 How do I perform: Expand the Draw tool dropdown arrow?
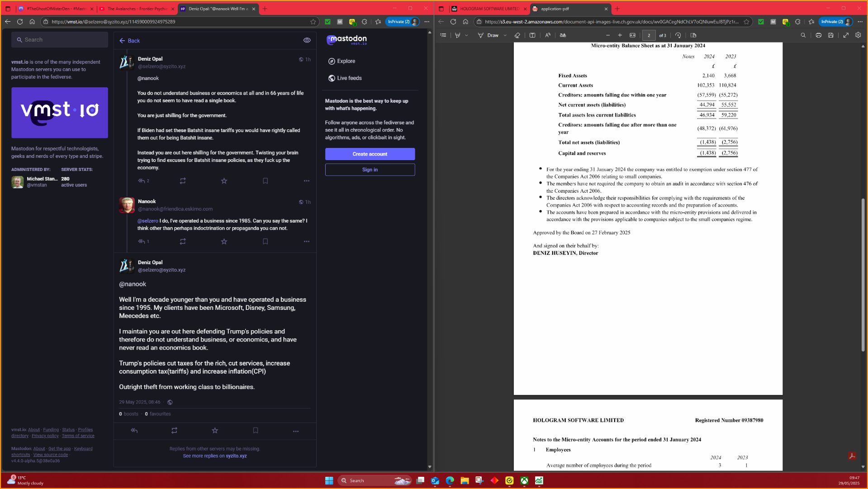pyautogui.click(x=505, y=35)
